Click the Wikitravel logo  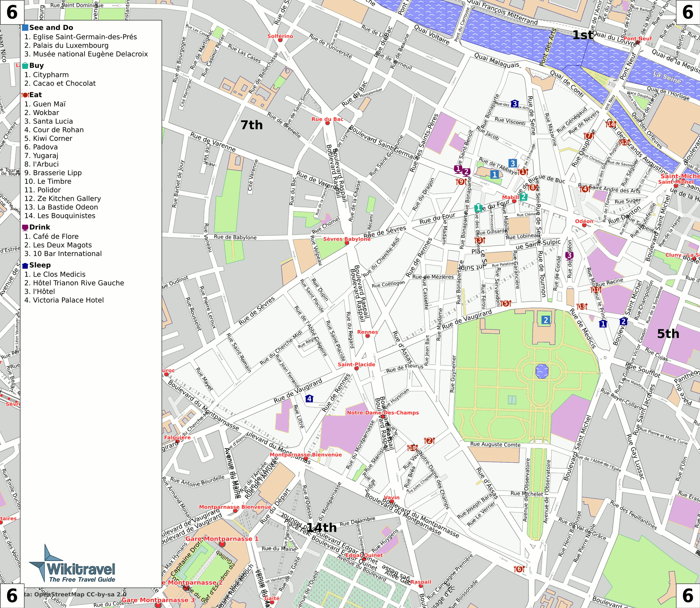point(72,564)
